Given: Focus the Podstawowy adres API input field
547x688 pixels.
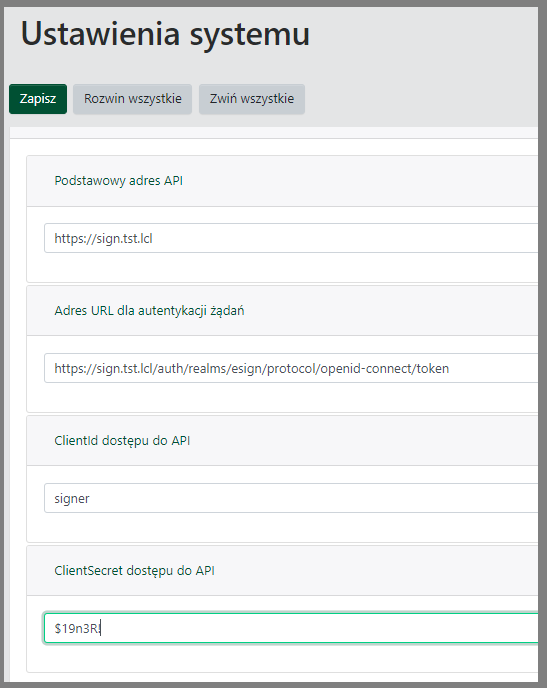Looking at the screenshot, I should click(x=291, y=238).
